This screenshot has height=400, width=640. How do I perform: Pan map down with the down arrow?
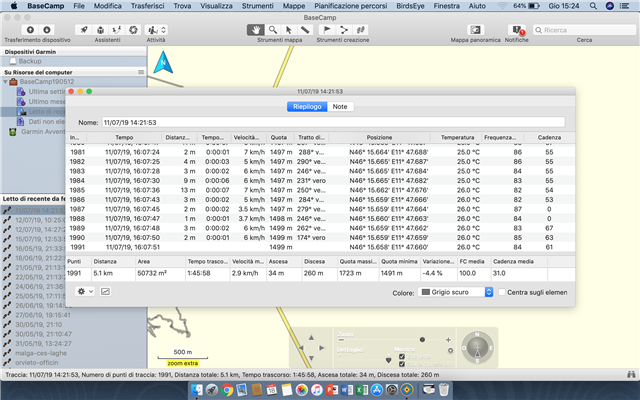tap(311, 358)
